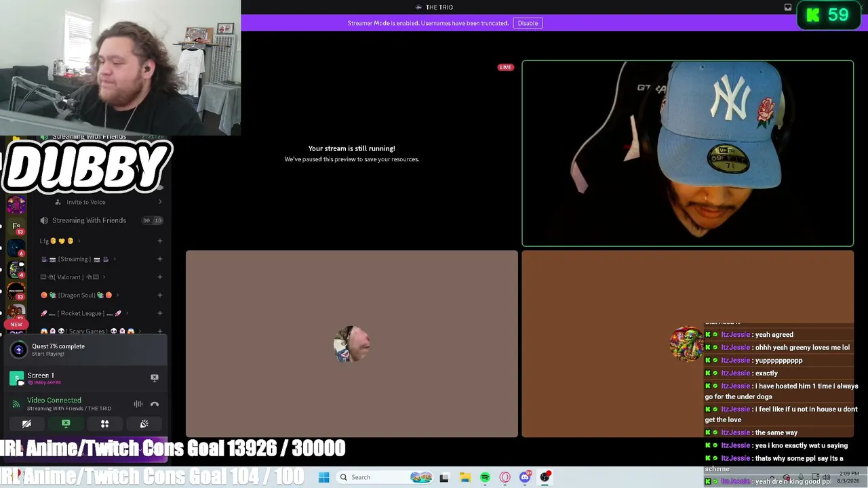Click the Video Connected status text
The width and height of the screenshot is (868, 488).
pyautogui.click(x=54, y=400)
